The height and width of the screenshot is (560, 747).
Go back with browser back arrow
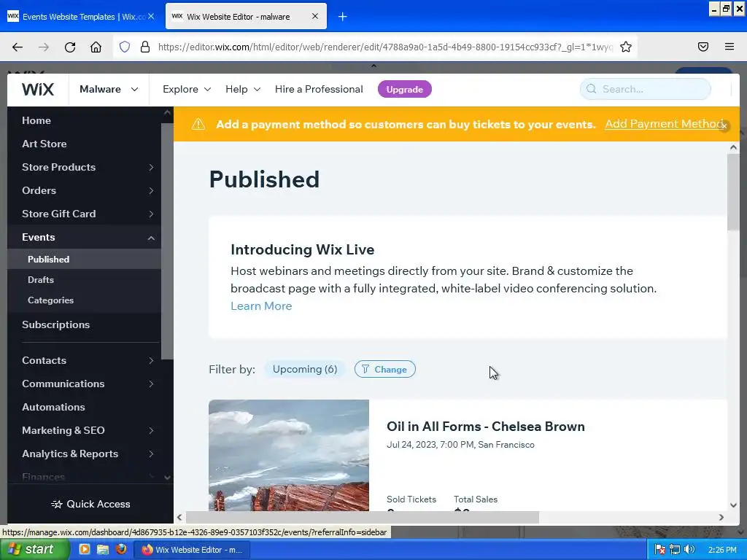click(x=18, y=47)
